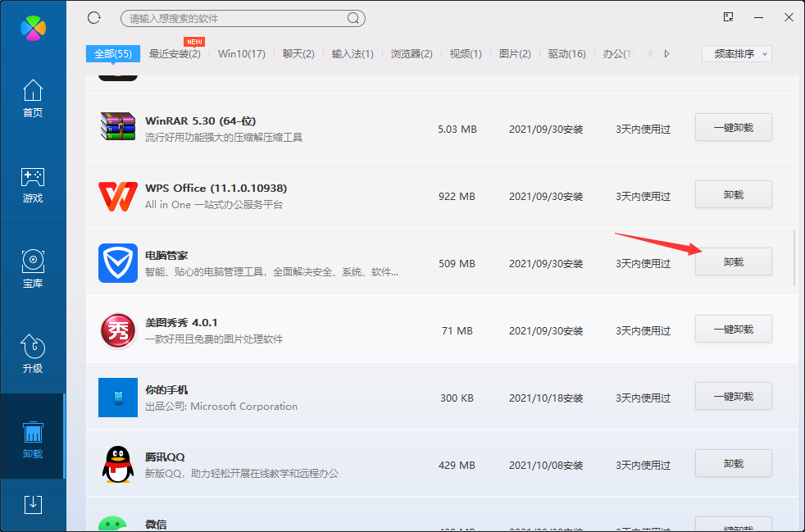Image resolution: width=805 pixels, height=532 pixels.
Task: Click the WinRAR app icon
Action: [x=118, y=126]
